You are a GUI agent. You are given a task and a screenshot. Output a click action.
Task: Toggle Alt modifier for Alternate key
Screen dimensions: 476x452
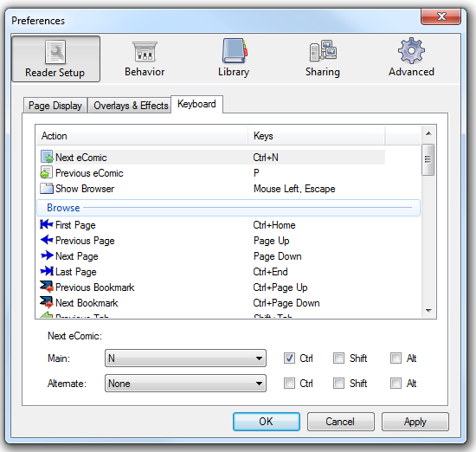(x=396, y=384)
